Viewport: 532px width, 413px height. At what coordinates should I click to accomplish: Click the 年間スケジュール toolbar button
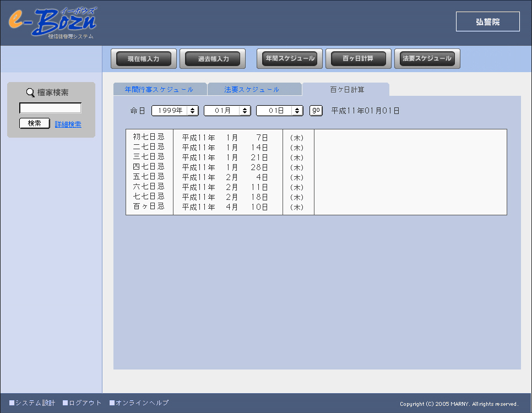(x=290, y=58)
